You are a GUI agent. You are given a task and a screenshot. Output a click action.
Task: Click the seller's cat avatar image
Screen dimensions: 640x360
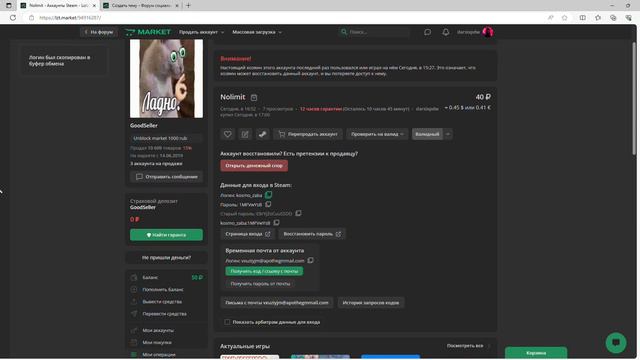(x=167, y=79)
